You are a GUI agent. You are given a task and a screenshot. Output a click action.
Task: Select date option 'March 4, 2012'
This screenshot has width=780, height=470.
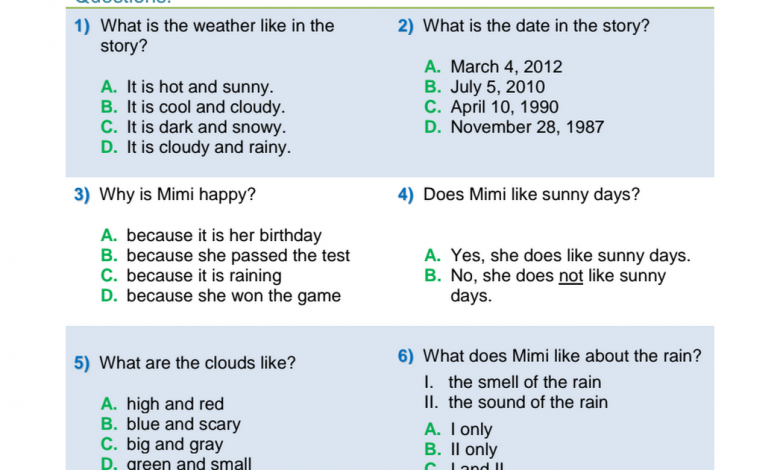pyautogui.click(x=493, y=67)
